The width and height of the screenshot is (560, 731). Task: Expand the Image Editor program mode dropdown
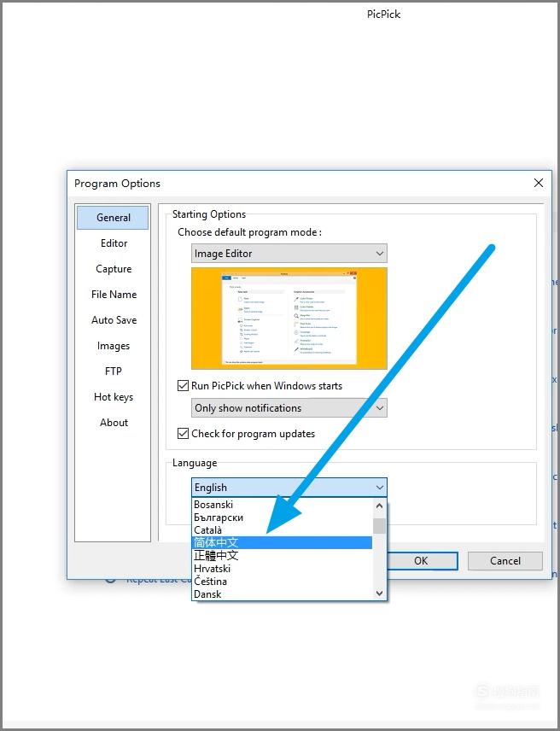(x=289, y=254)
